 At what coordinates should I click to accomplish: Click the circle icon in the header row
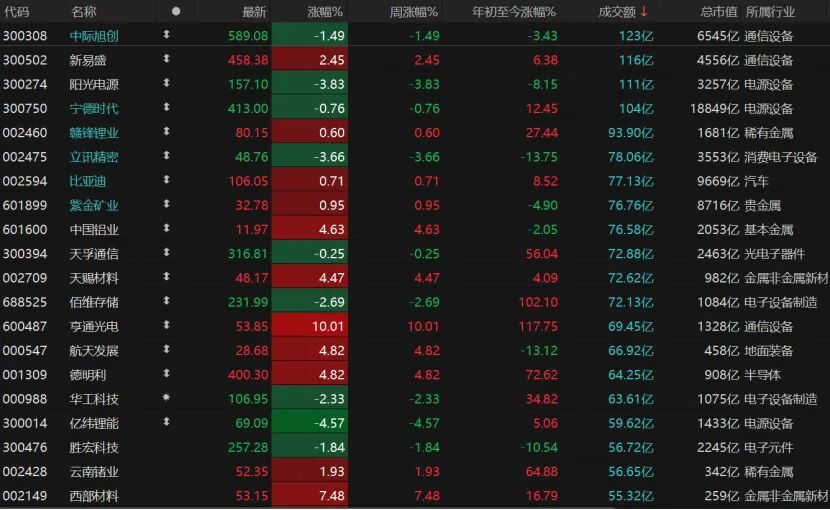click(x=177, y=12)
